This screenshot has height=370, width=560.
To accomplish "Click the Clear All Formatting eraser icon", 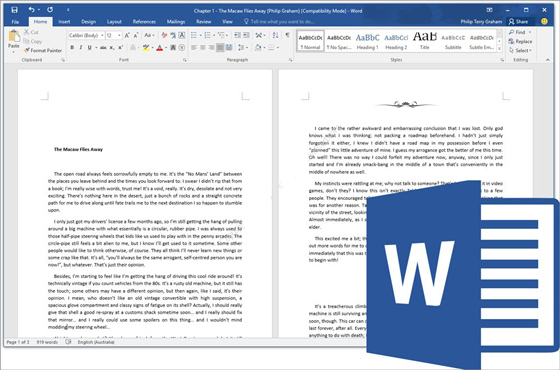I will (164, 35).
